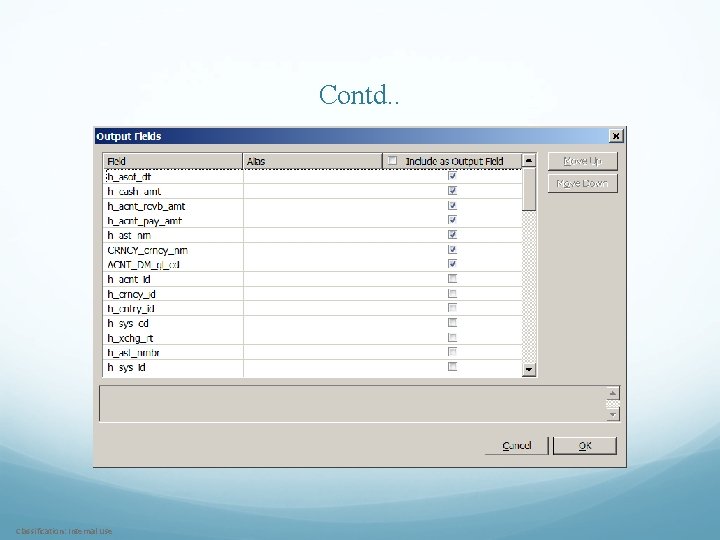Uncheck the ACNT_DM row output checkbox
Screen dimensions: 720x540
[452, 264]
